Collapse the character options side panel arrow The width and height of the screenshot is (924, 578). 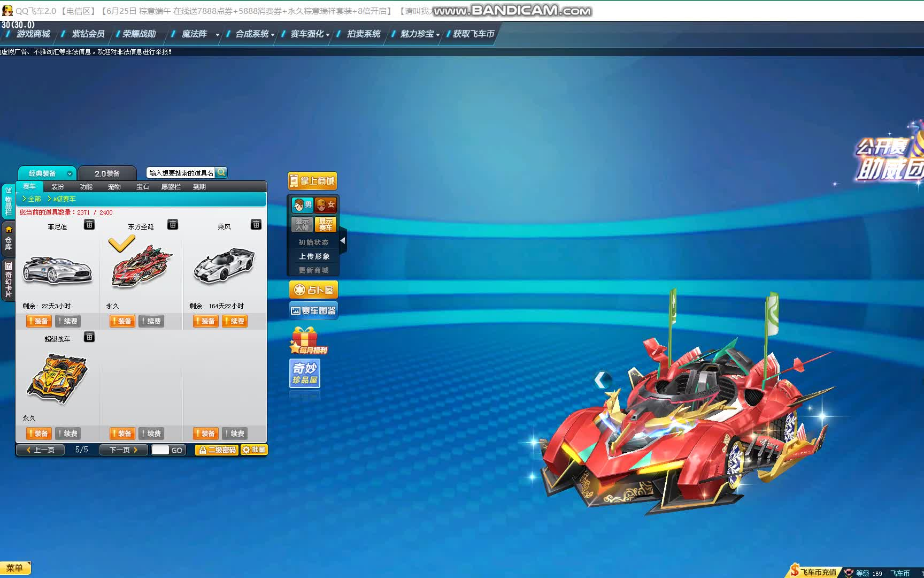click(x=343, y=240)
